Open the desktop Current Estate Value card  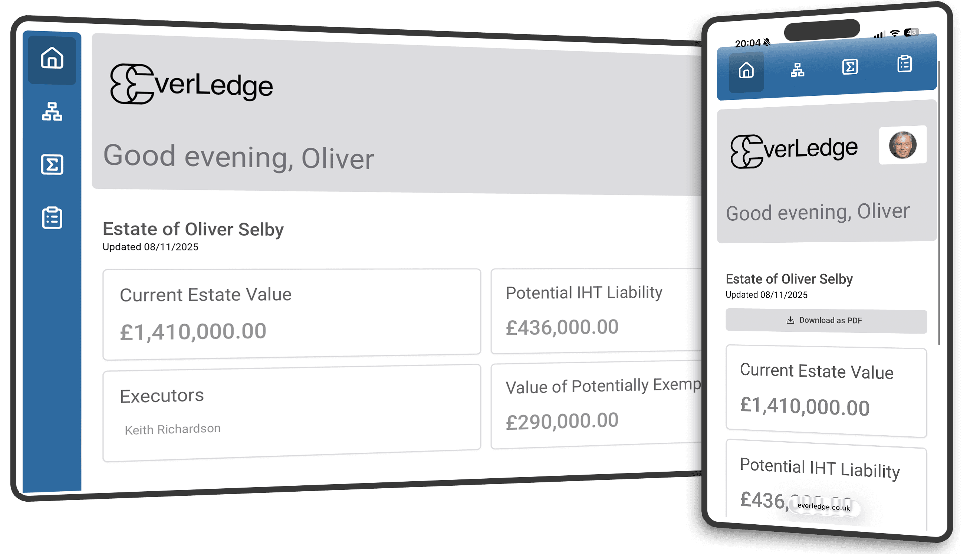click(292, 314)
